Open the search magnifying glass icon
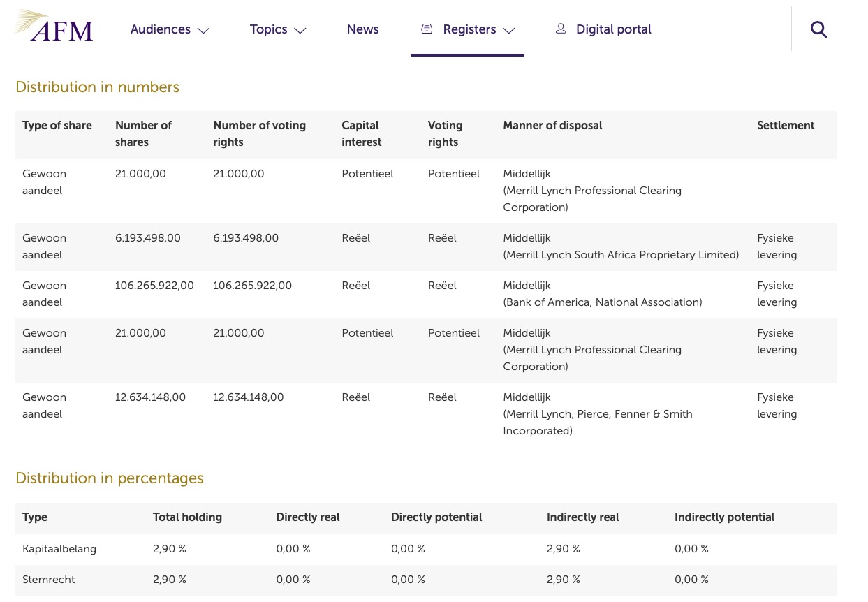This screenshot has height=602, width=868. 818,29
